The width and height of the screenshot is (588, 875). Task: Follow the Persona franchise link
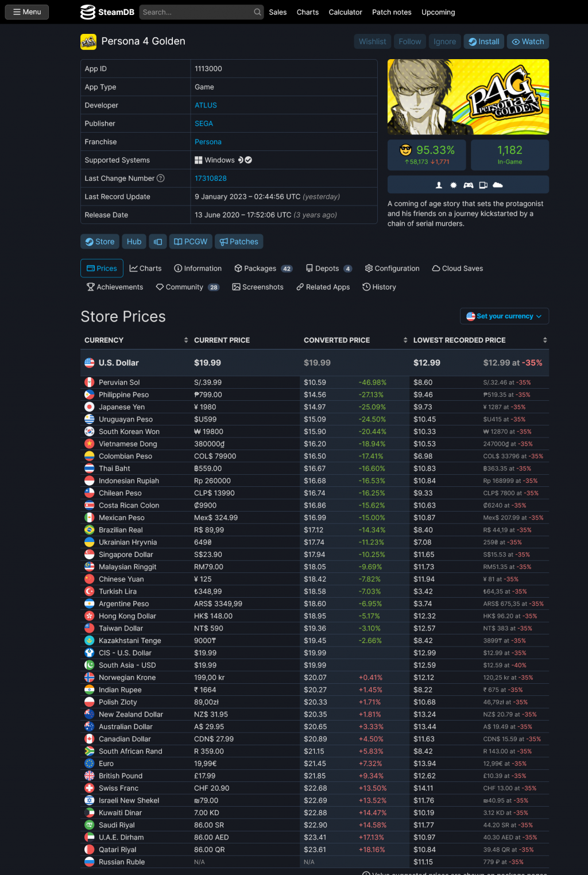click(x=208, y=142)
